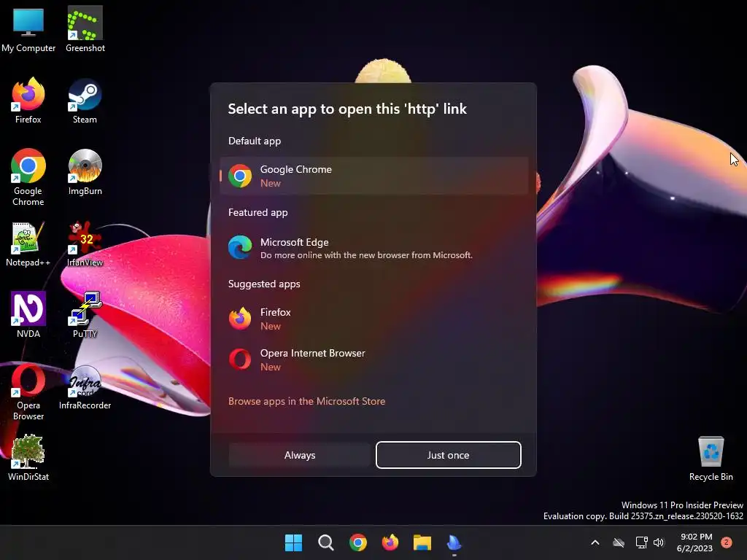Choose Google Chrome as the default app
747x560 pixels.
374,176
